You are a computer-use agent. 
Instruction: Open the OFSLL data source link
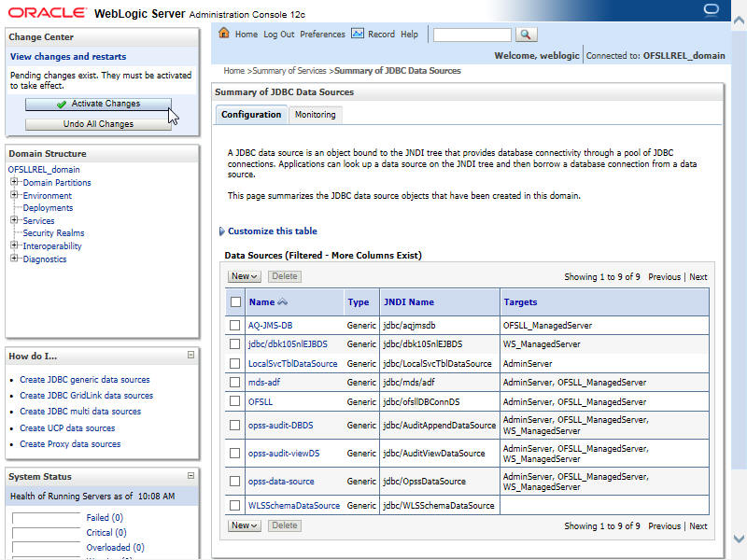(261, 402)
